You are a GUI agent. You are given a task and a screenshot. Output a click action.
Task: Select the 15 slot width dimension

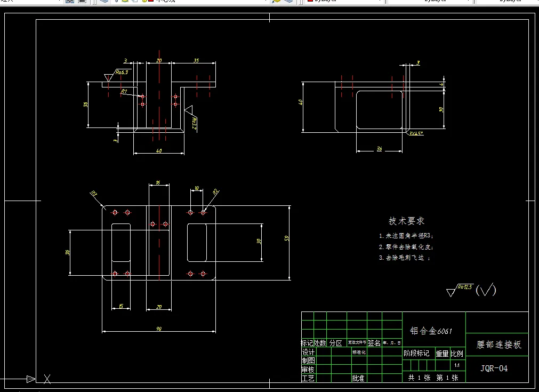[x=121, y=306]
